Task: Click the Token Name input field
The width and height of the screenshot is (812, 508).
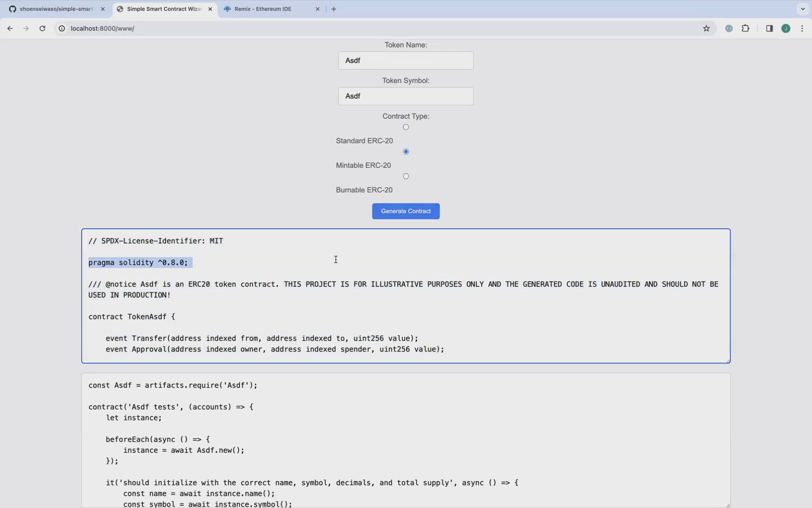Action: (406, 60)
